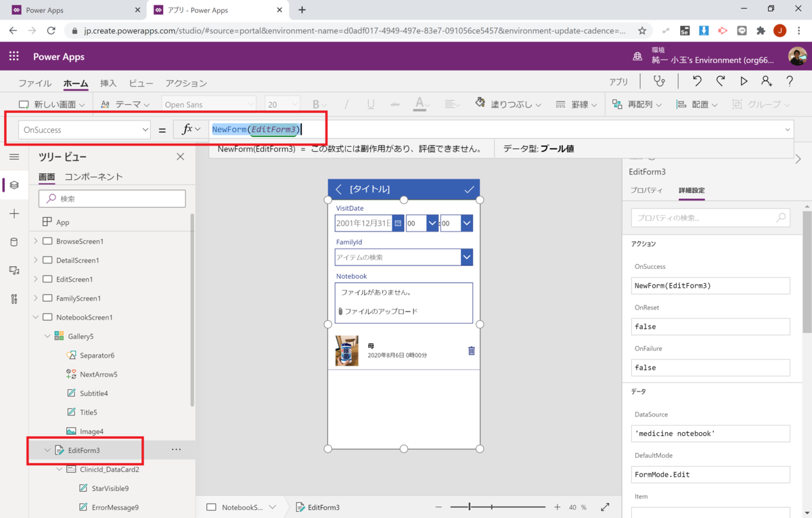812x518 pixels.
Task: Open the Media icon in left rail
Action: point(14,270)
